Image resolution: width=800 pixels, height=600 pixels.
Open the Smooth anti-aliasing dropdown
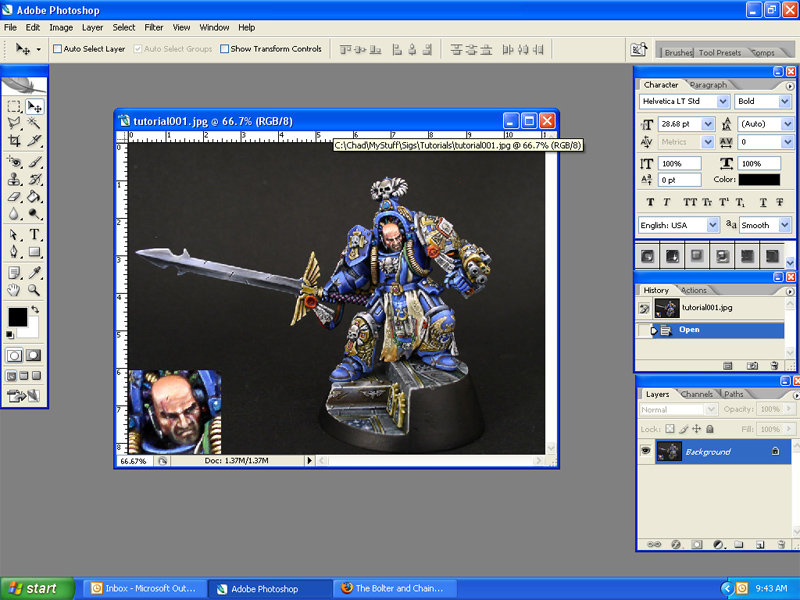[x=783, y=225]
